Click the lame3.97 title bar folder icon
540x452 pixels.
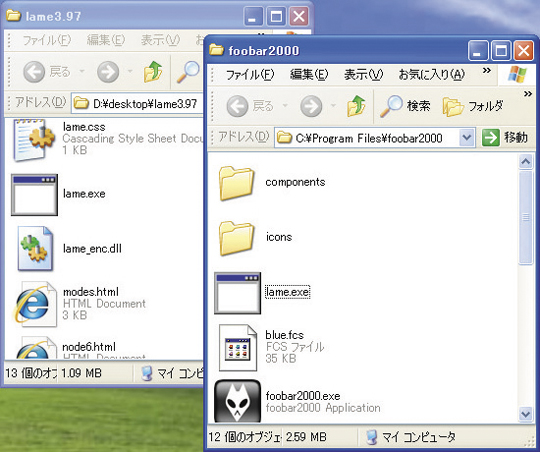13,16
